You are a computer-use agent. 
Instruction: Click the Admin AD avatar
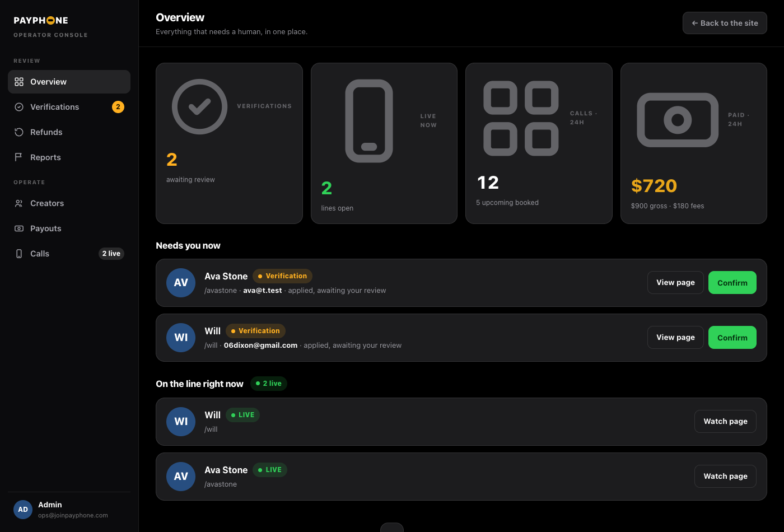(23, 510)
